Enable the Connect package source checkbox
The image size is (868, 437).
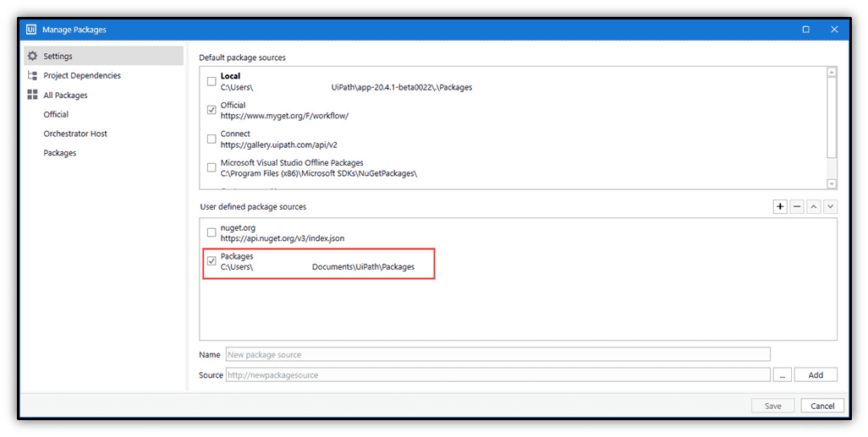coord(212,139)
